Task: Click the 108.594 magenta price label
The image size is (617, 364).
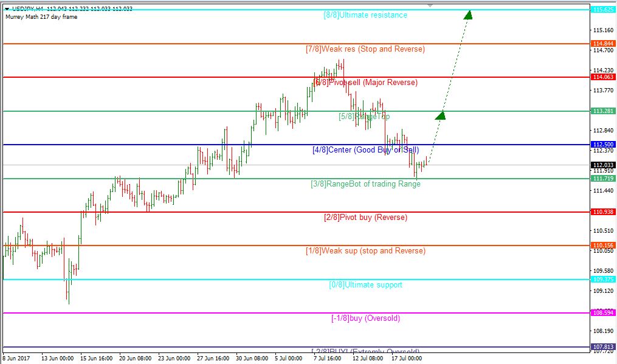Action: click(x=603, y=313)
